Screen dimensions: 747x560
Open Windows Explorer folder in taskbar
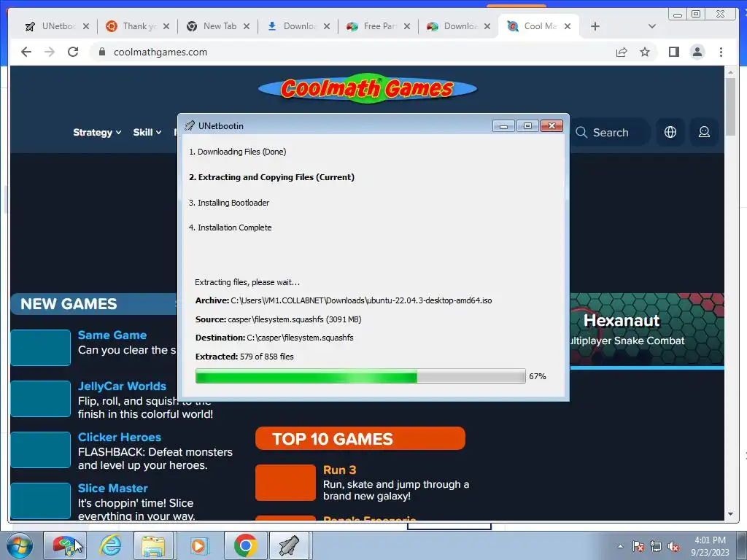pyautogui.click(x=154, y=545)
